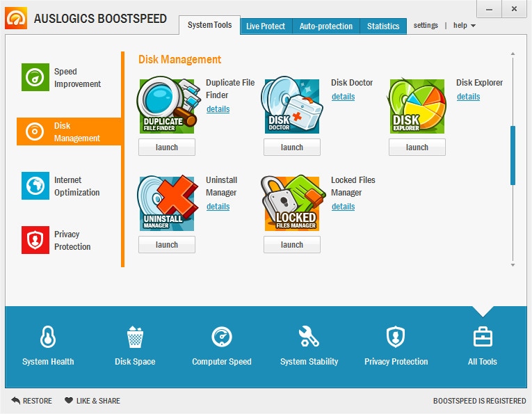
Task: Select Speed Improvement category label
Action: 77,78
